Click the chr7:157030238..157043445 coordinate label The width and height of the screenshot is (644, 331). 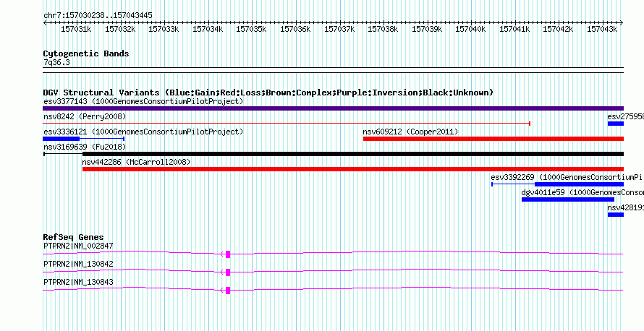(x=98, y=15)
